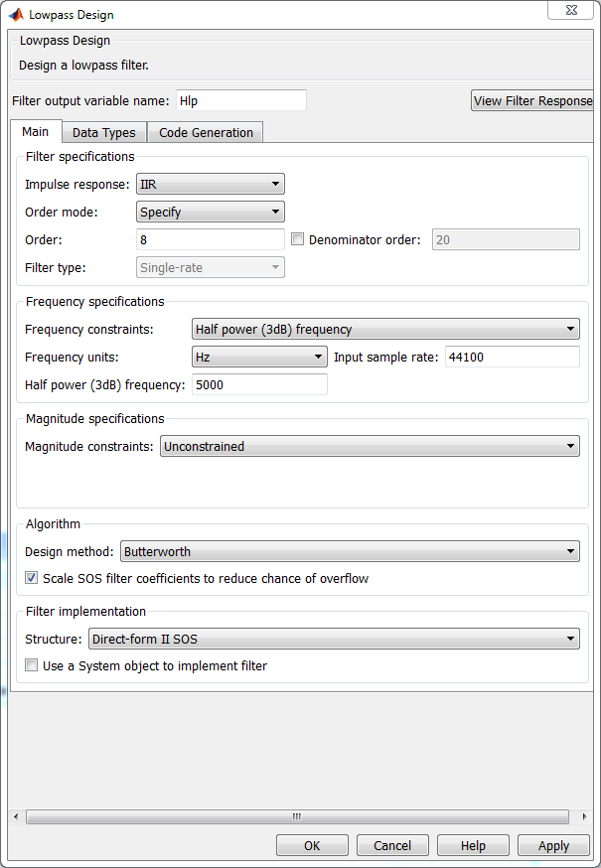Uncheck Scale SOS filter coefficients option
The height and width of the screenshot is (868, 601).
tap(32, 578)
